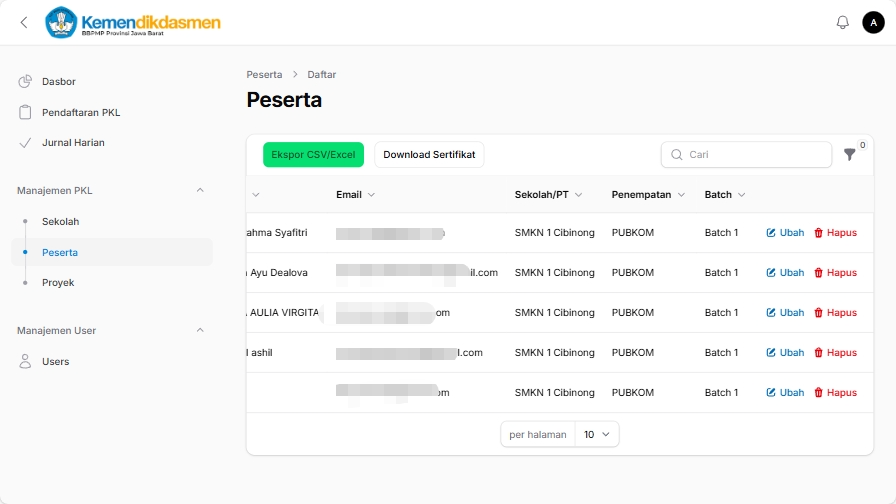896x504 pixels.
Task: Click Batch 1 in AULIA VIRGITA row
Action: (x=721, y=313)
